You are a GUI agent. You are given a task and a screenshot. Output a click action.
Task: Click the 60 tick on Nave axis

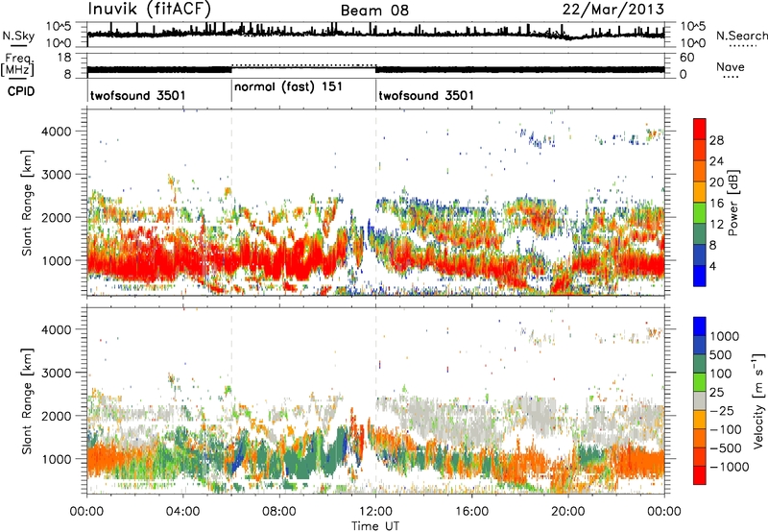click(x=686, y=58)
